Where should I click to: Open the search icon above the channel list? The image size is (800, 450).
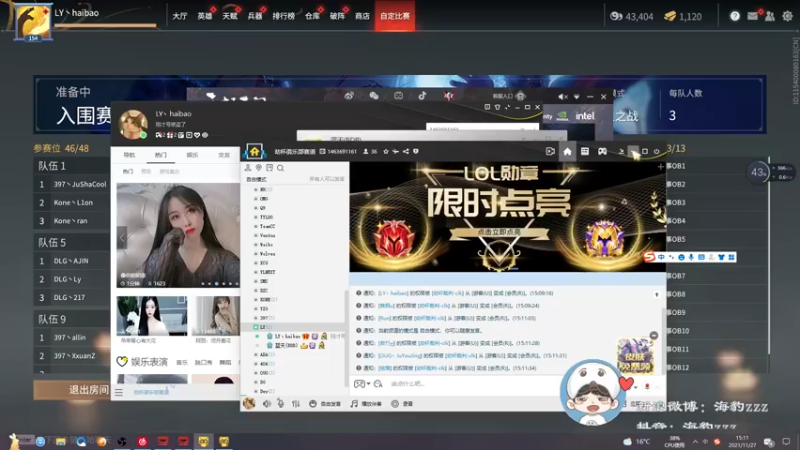(x=281, y=168)
